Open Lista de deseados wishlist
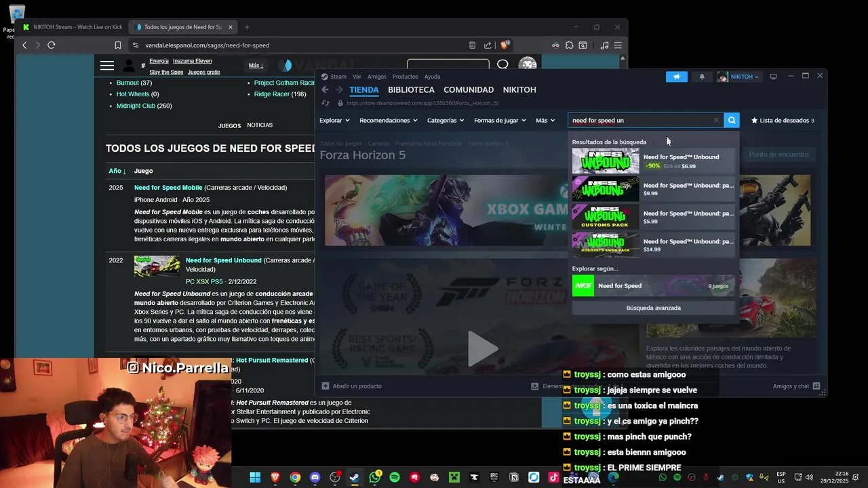Image resolution: width=868 pixels, height=488 pixels. coord(783,121)
